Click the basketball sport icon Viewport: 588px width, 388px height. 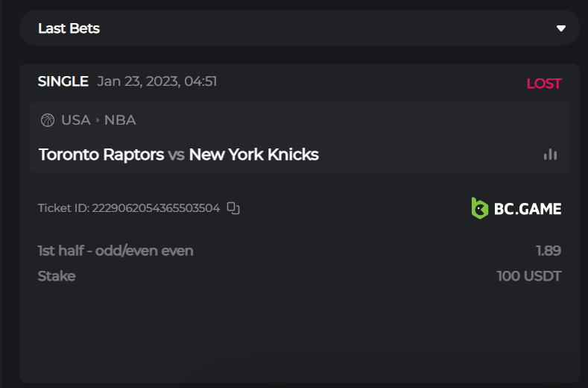[48, 120]
